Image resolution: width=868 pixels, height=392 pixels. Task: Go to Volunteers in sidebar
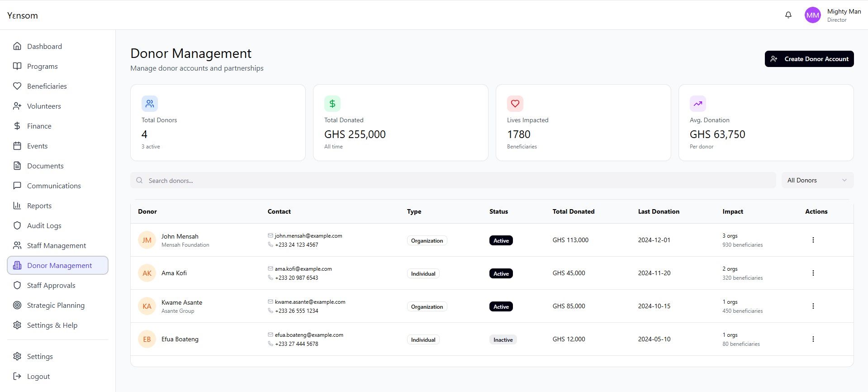click(x=57, y=106)
